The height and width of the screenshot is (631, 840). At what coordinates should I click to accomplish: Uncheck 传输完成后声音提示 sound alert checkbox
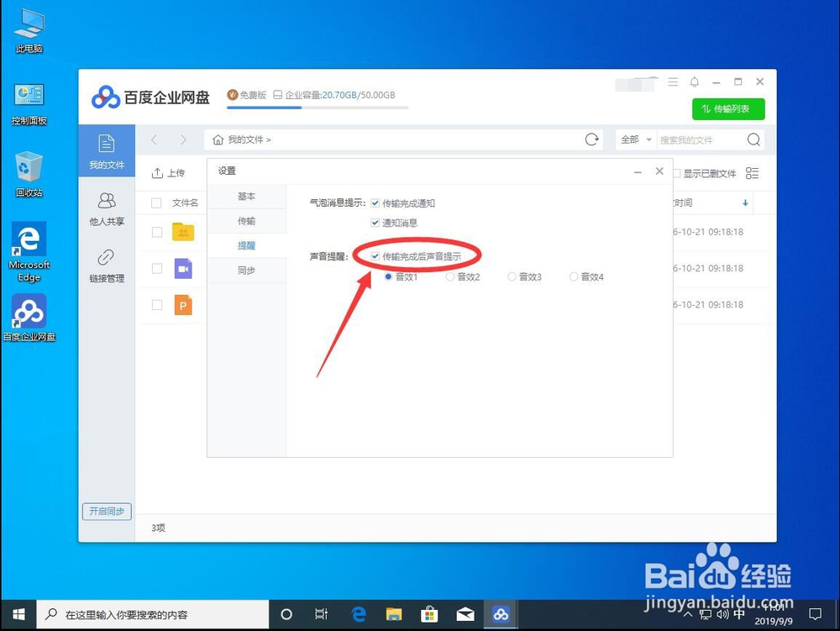coord(375,255)
